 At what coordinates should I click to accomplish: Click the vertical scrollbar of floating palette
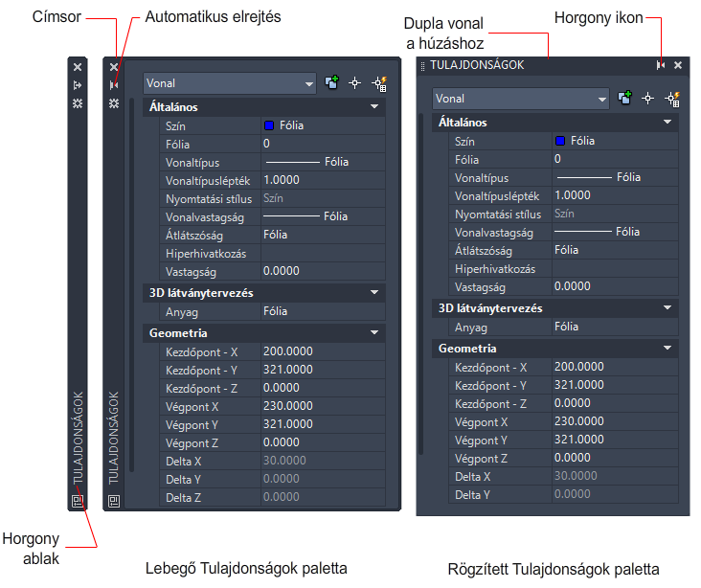pyautogui.click(x=132, y=284)
